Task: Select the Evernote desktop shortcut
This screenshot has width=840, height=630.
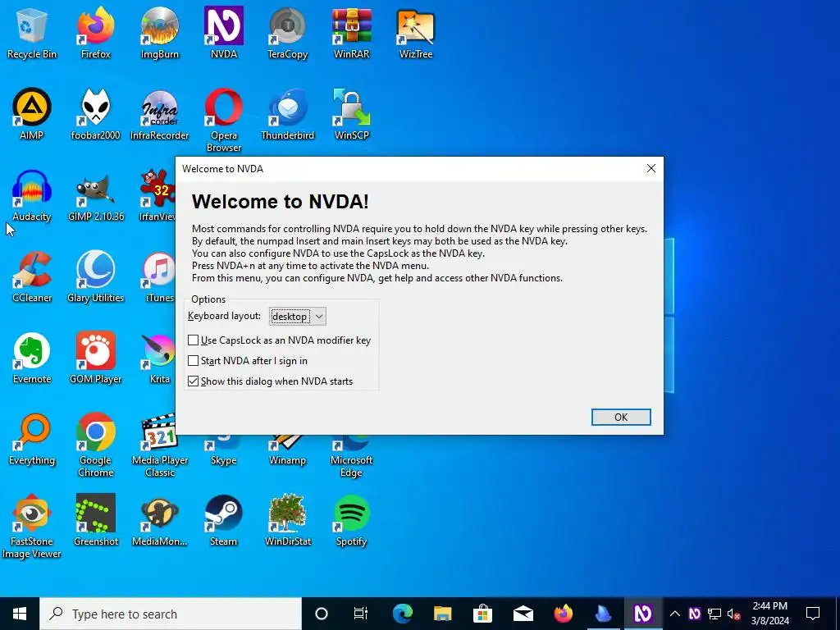Action: click(32, 358)
